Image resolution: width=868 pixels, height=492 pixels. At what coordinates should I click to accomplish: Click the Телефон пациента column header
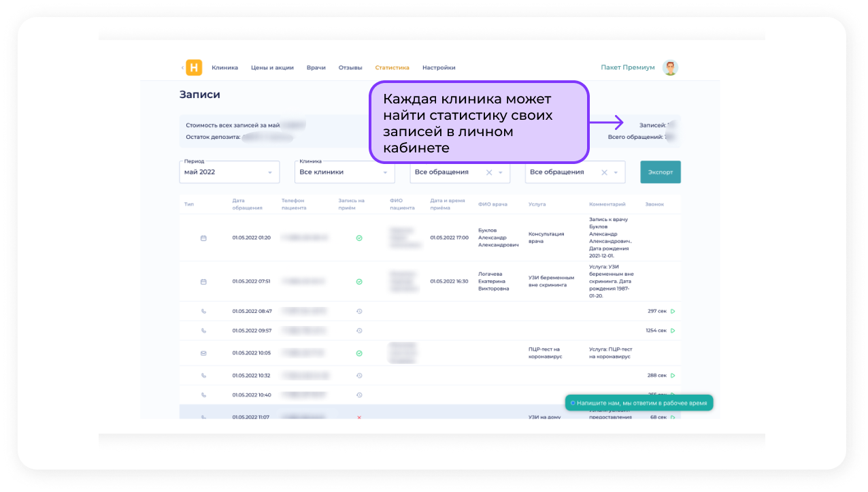pyautogui.click(x=295, y=204)
